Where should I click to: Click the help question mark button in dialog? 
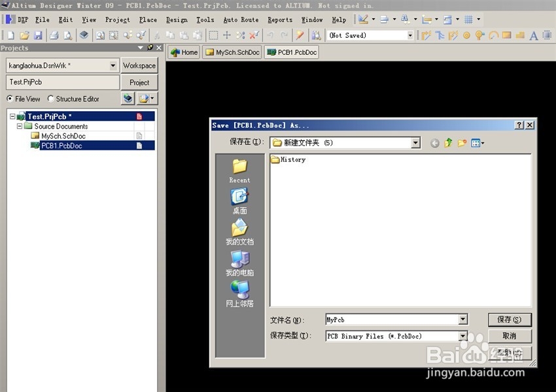[519, 125]
